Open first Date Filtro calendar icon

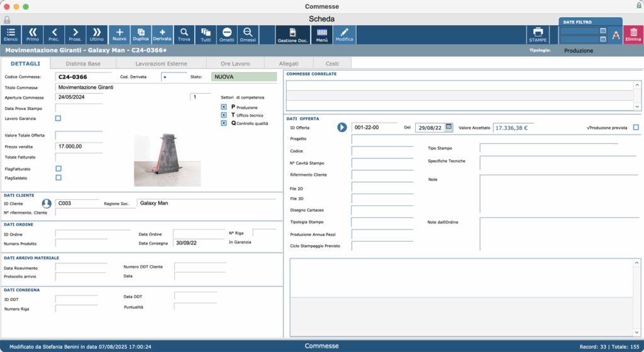click(x=603, y=31)
